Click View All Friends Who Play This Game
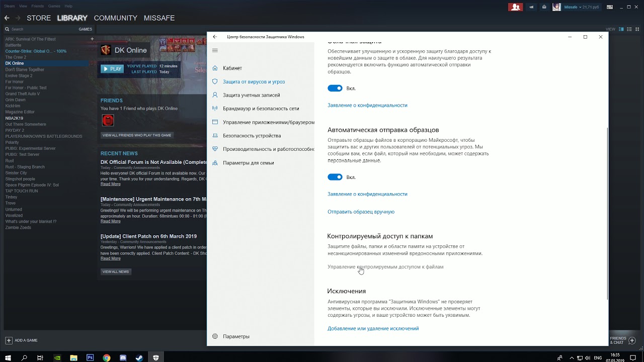 point(137,135)
